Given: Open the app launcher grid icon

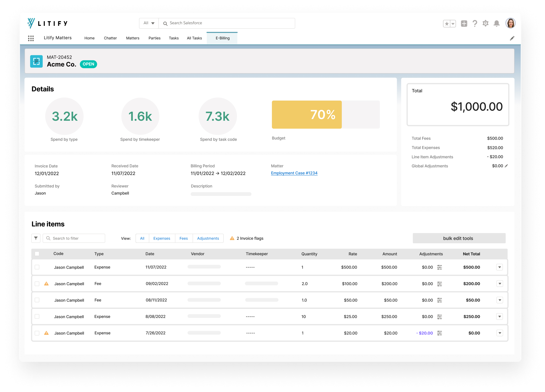Looking at the screenshot, I should point(31,38).
